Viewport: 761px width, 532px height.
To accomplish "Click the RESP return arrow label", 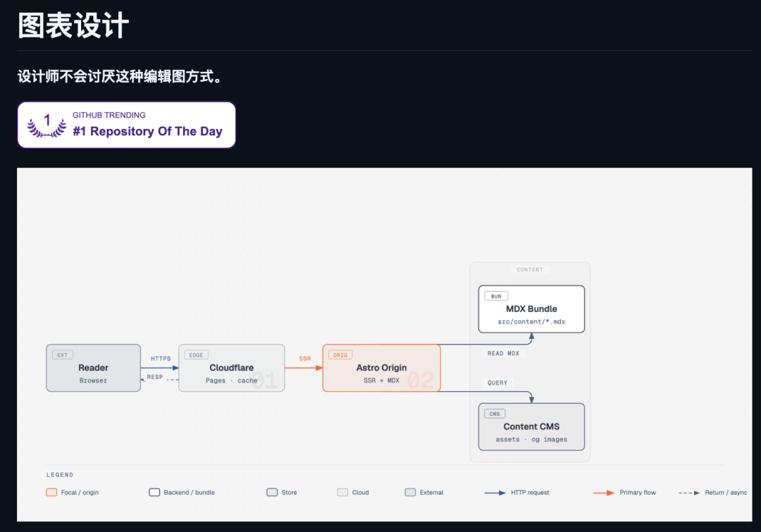I will tap(155, 377).
